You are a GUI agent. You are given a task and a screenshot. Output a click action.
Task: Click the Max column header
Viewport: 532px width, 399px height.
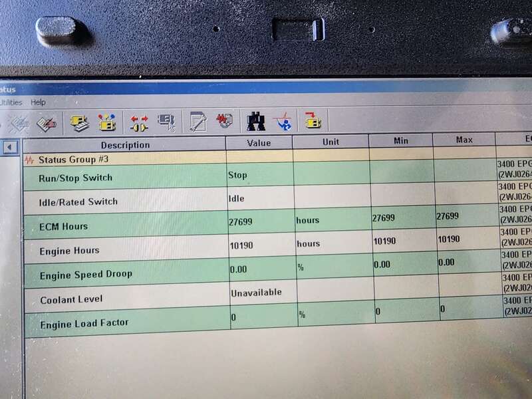pos(464,140)
